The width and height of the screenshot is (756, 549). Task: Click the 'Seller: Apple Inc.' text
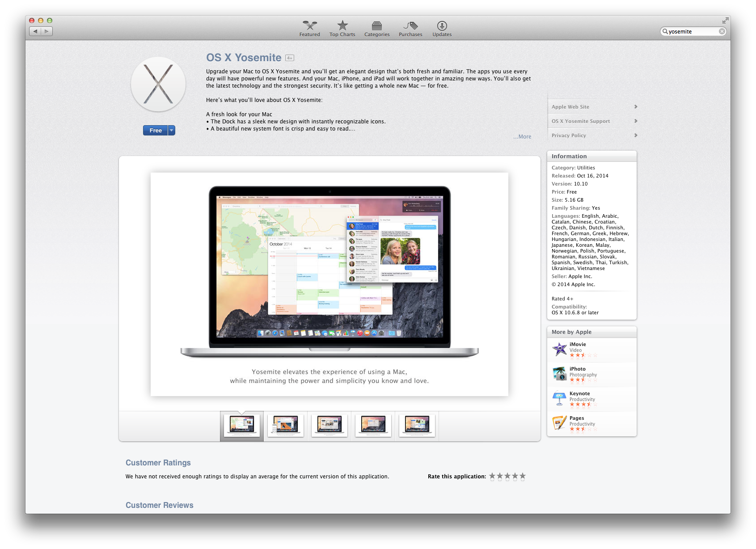coord(572,276)
